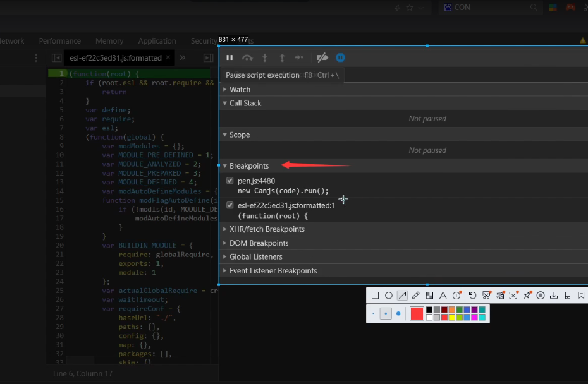588x384 pixels.
Task: Select the ellipse drawing tool
Action: click(x=388, y=296)
